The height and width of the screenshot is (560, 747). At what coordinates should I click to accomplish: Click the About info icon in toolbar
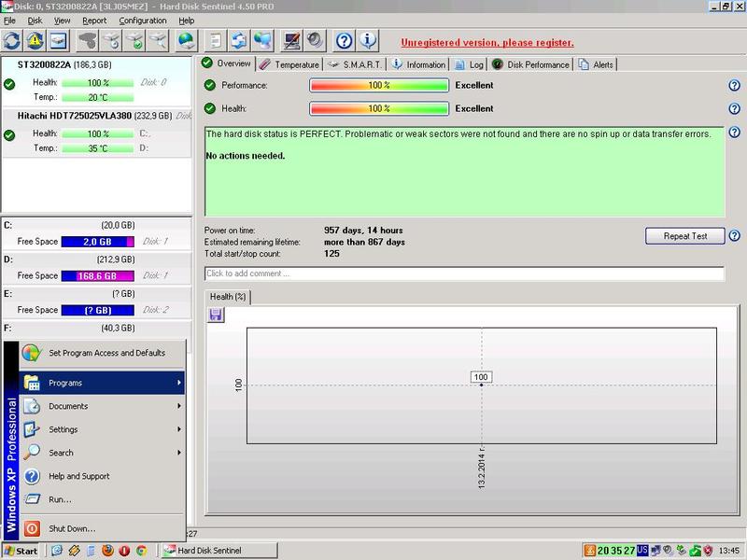pos(367,41)
